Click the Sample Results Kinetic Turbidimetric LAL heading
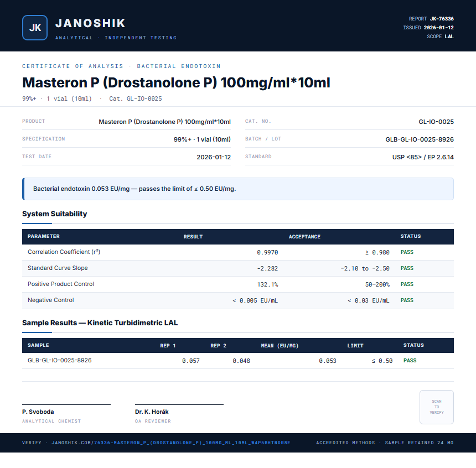The width and height of the screenshot is (476, 468). (100, 323)
